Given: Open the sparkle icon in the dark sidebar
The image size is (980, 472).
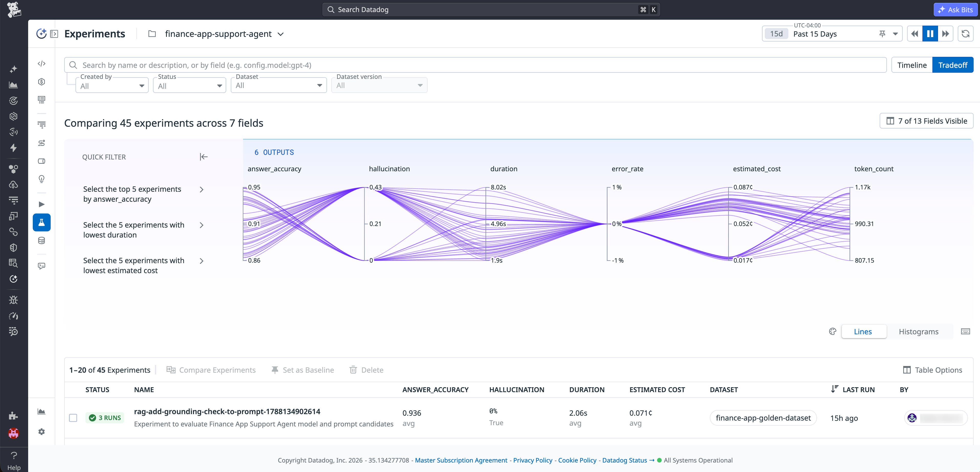Looking at the screenshot, I should tap(14, 69).
